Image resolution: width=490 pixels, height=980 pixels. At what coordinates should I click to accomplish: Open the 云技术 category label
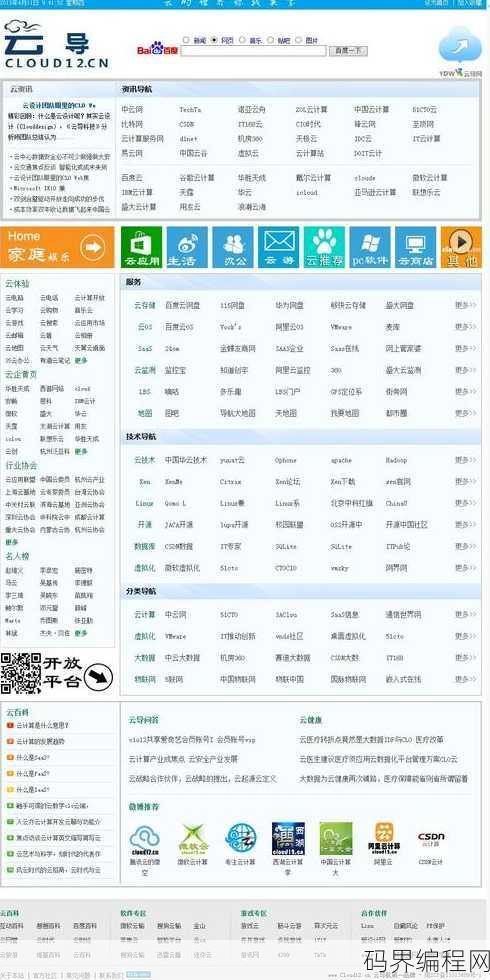(144, 460)
